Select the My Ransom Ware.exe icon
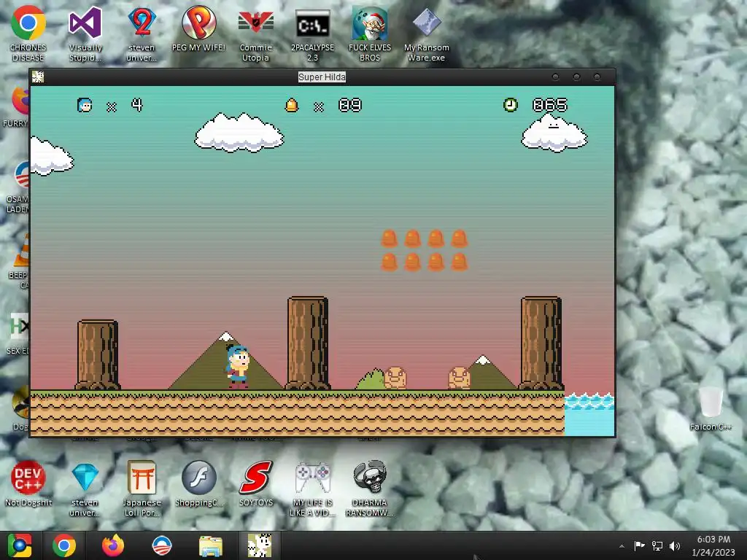This screenshot has width=747, height=560. click(x=426, y=34)
